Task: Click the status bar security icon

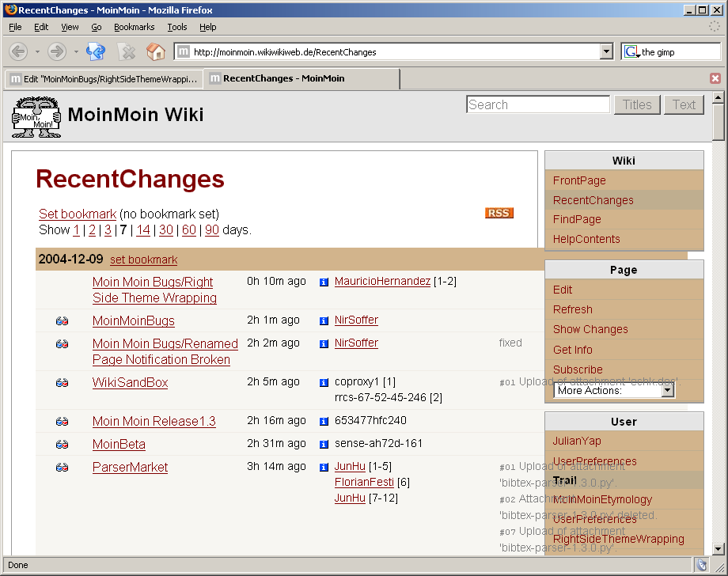Action: (x=702, y=565)
